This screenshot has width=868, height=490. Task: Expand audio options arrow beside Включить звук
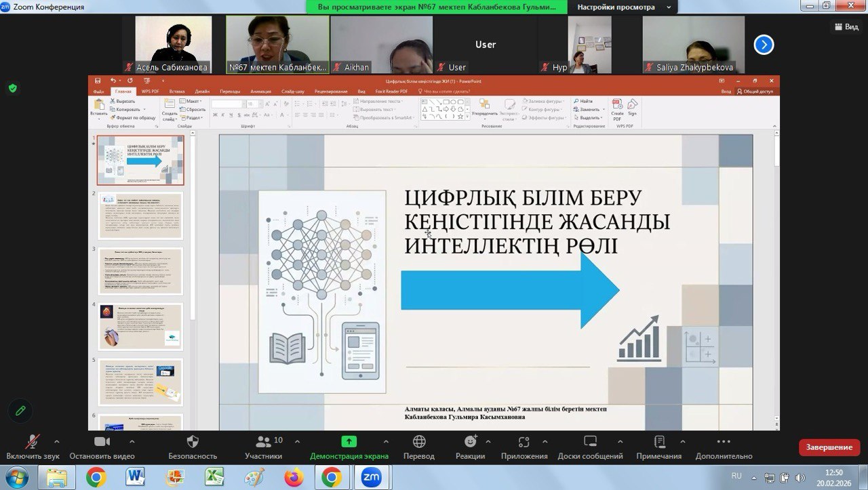point(56,442)
